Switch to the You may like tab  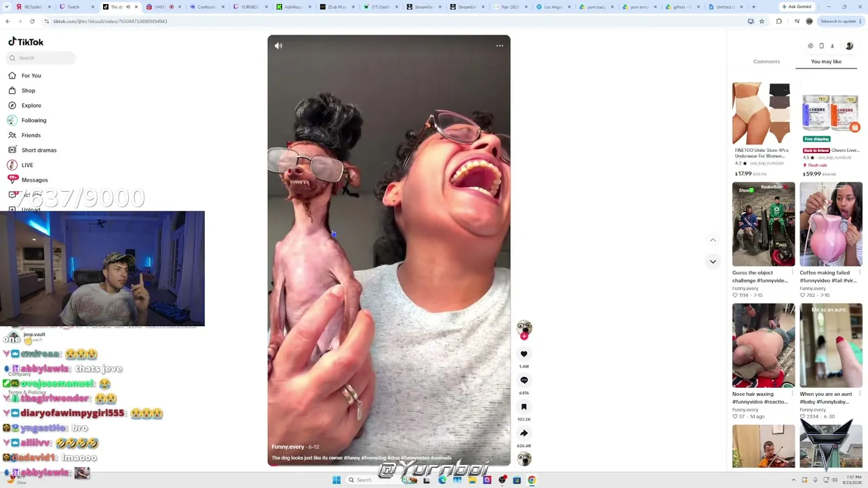[x=826, y=62]
